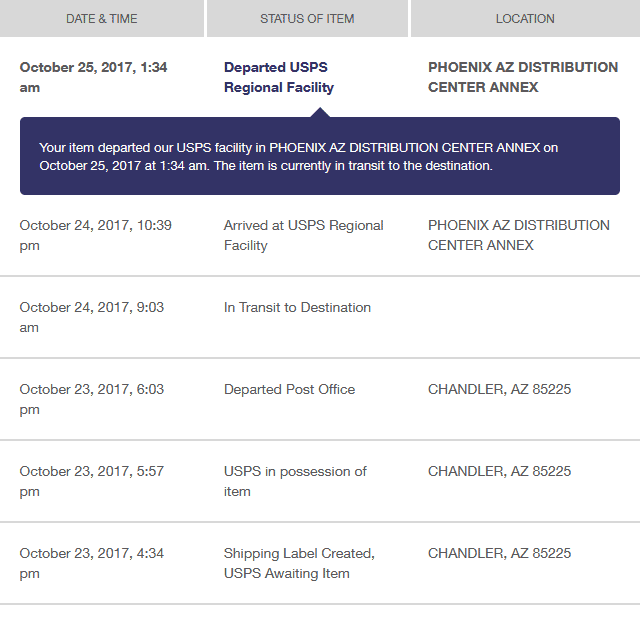This screenshot has height=640, width=640.
Task: Click the dark blue tooltip message box
Action: pyautogui.click(x=320, y=156)
